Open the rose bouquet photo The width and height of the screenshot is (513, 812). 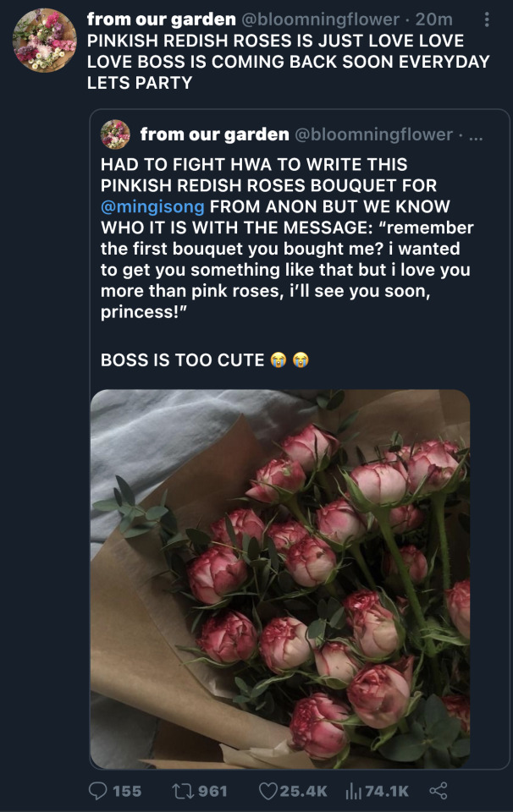click(279, 579)
